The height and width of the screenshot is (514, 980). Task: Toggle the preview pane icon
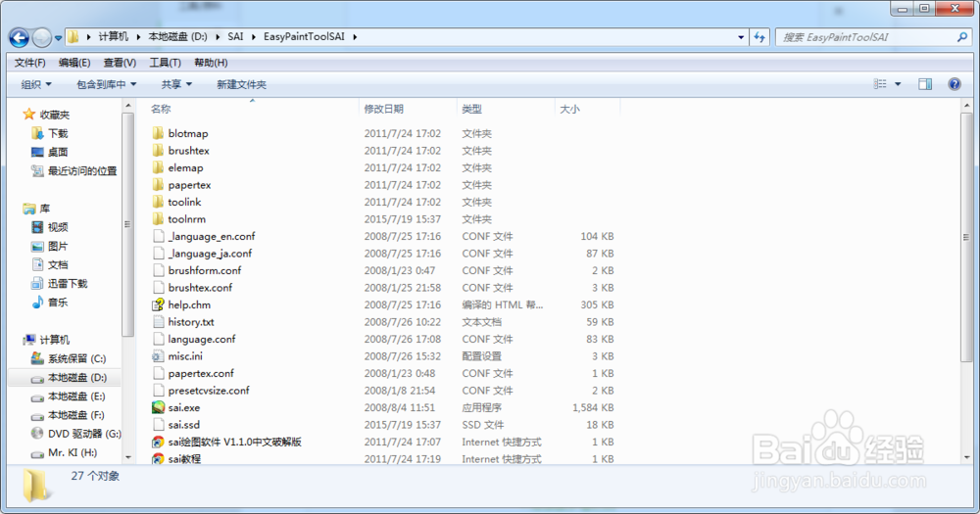pos(925,83)
